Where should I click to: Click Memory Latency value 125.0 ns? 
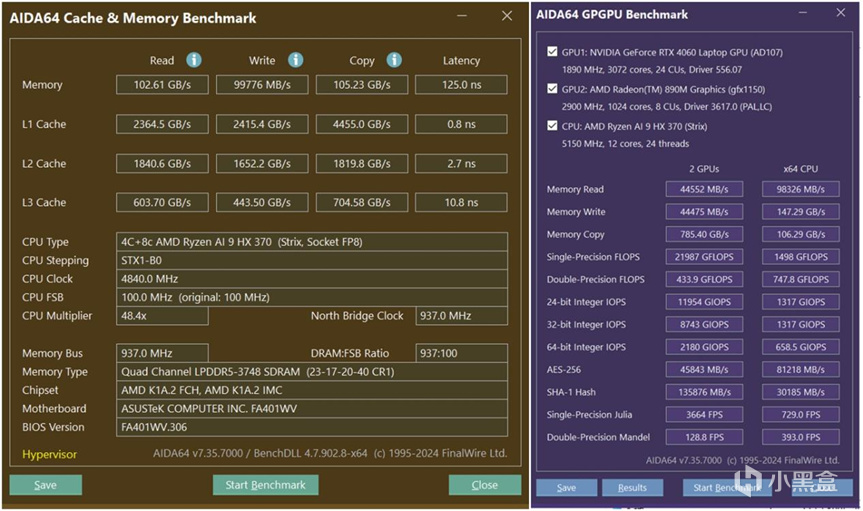tap(461, 85)
